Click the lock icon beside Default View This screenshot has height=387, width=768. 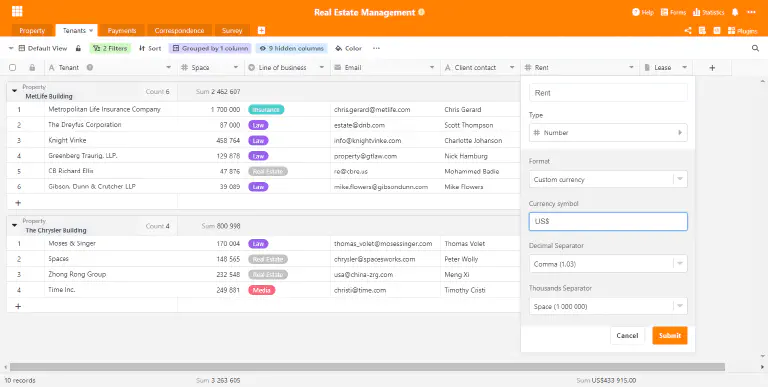(78, 48)
